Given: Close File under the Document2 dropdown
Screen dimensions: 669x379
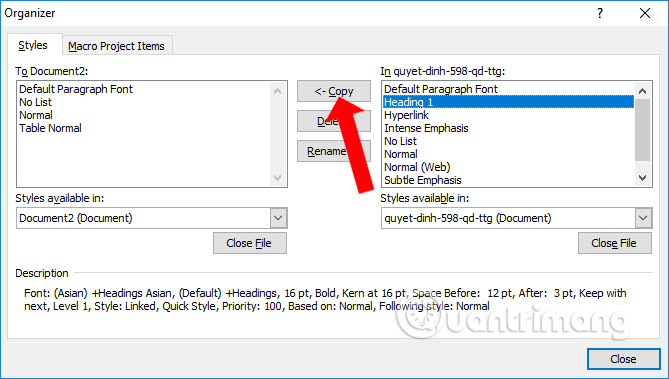Looking at the screenshot, I should tap(250, 243).
